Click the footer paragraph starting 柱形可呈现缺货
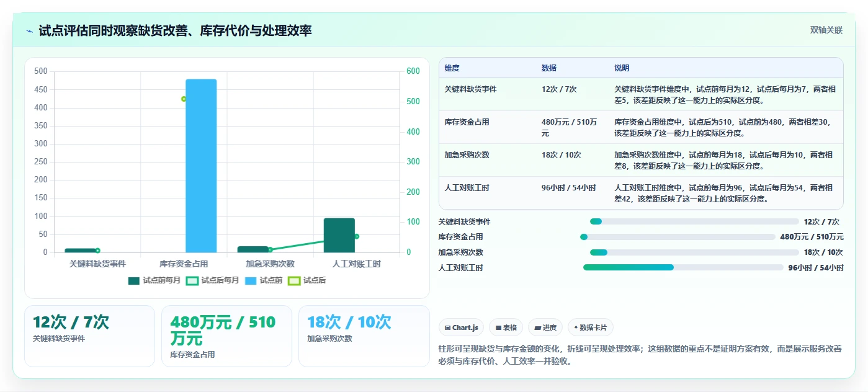Viewport: 868px width, 392px height. [x=640, y=355]
